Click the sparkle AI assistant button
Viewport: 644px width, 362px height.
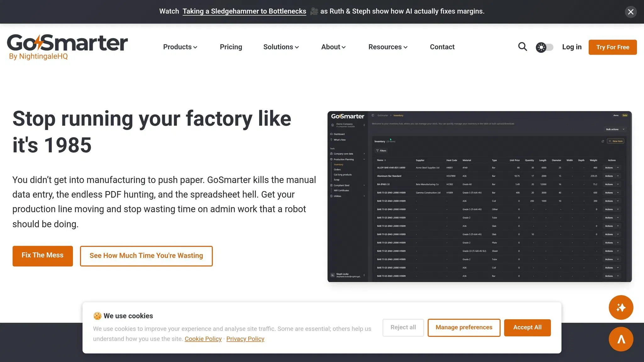click(621, 307)
